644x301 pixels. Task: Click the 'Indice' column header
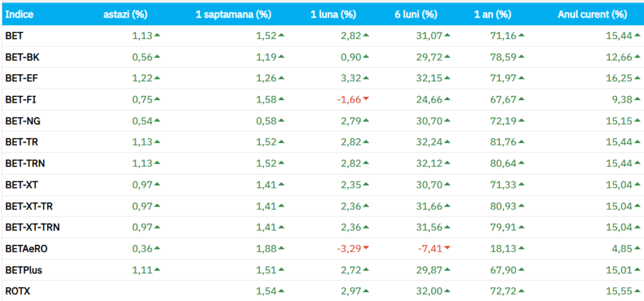pyautogui.click(x=19, y=14)
